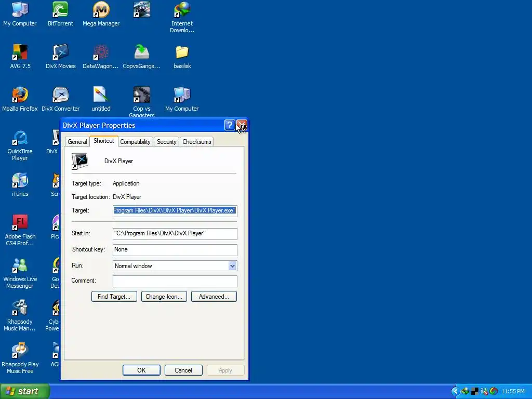Select the Shortcut tab
532x399 pixels.
tap(103, 141)
